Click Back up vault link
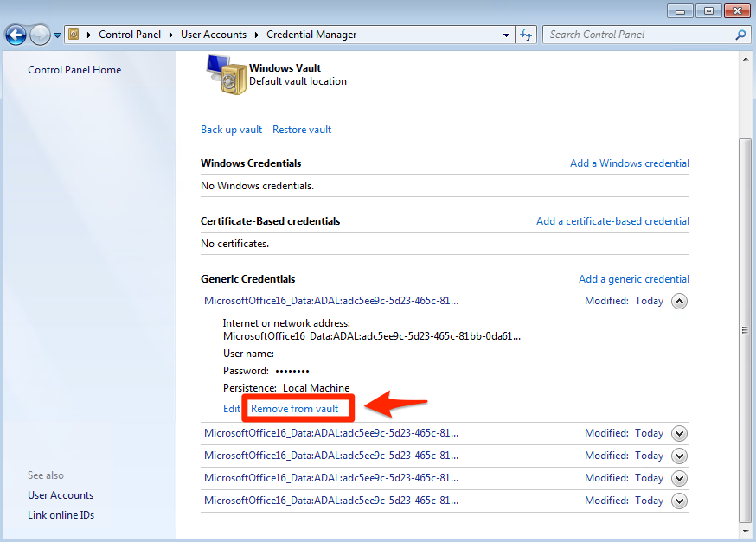756x542 pixels. point(231,130)
